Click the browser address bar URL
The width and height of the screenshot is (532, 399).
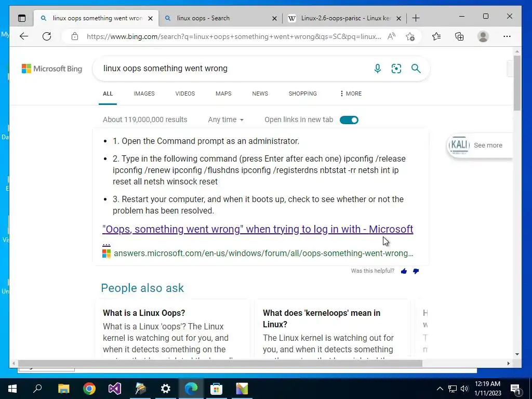click(234, 36)
